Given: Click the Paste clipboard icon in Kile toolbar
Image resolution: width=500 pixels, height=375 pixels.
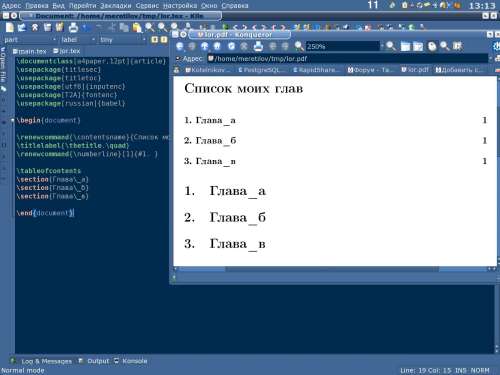Looking at the screenshot, I should coord(137,27).
